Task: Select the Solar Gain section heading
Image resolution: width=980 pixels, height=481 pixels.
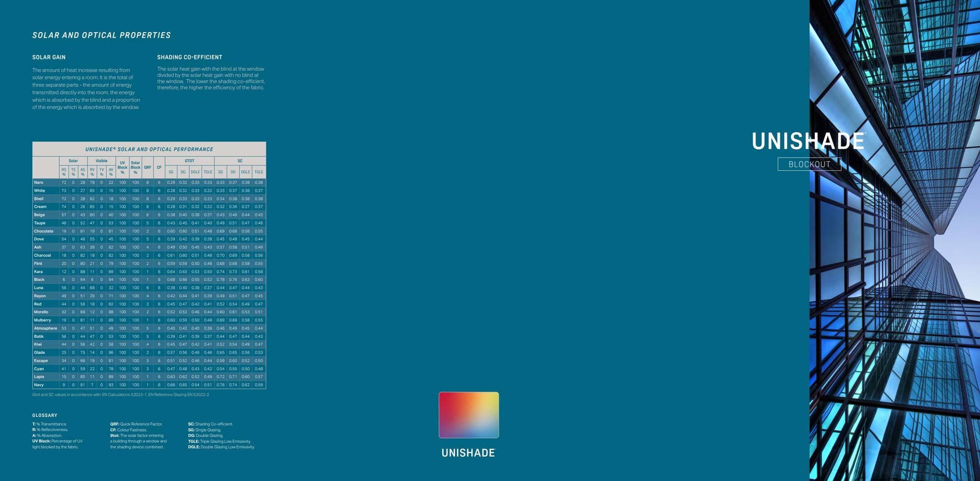Action: [x=49, y=57]
